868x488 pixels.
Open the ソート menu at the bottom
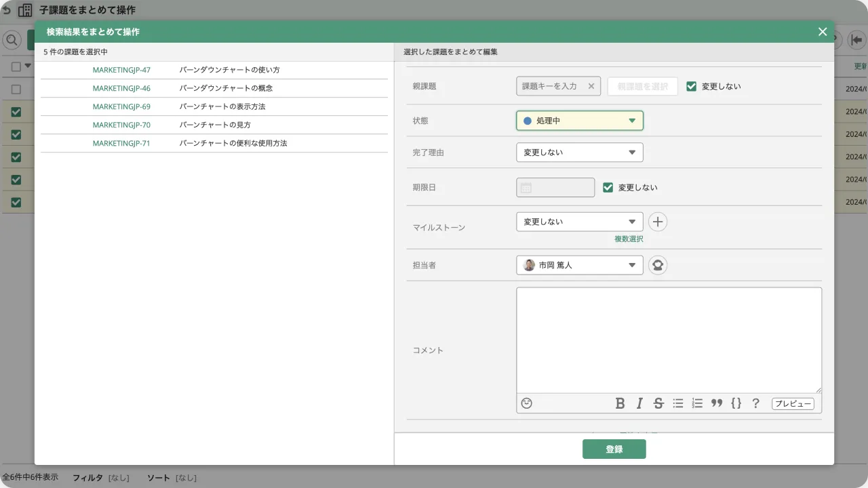click(157, 477)
